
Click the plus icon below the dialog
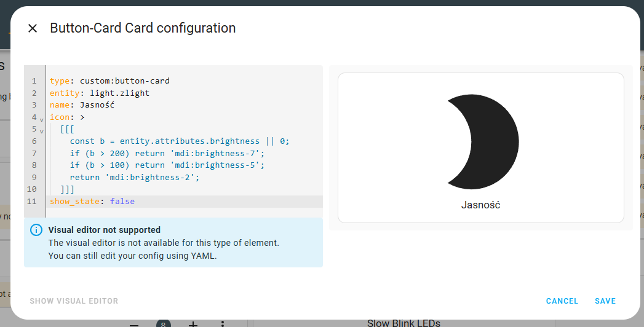click(193, 324)
